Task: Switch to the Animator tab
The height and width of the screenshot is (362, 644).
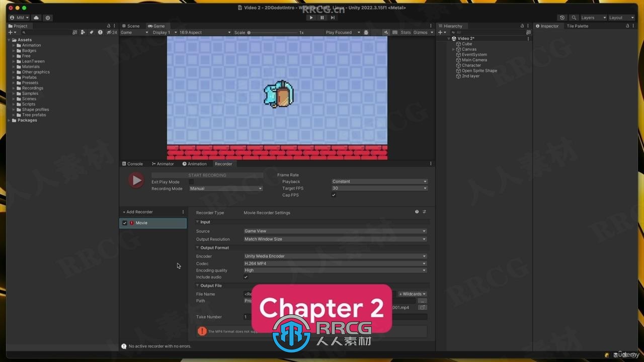Action: 163,164
